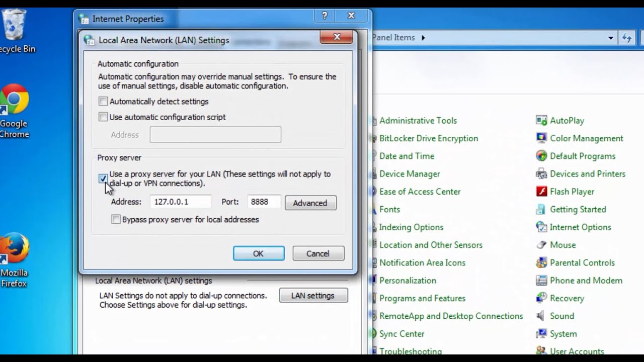644x362 pixels.
Task: Check Use automatic configuration script
Action: [103, 117]
